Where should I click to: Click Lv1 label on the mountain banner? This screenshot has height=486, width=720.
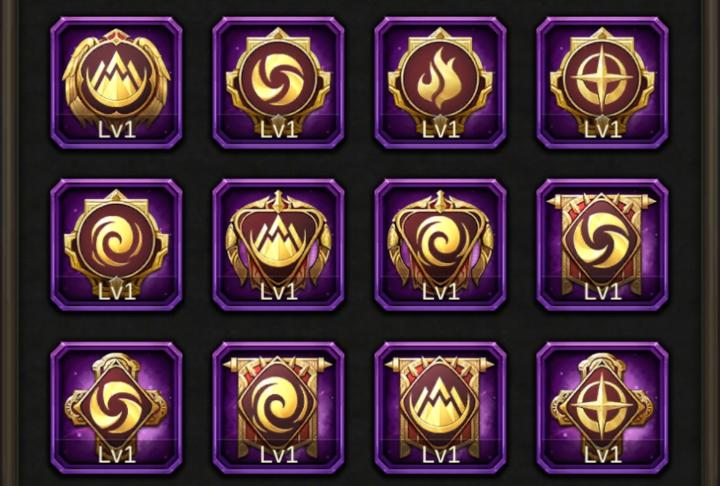point(440,454)
